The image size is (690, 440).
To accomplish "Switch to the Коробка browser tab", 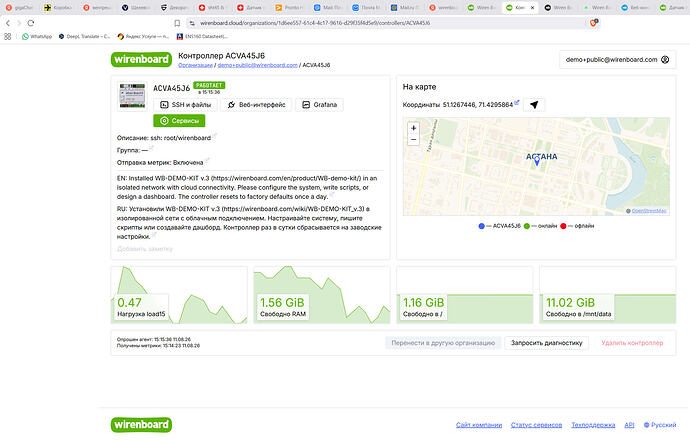I will (58, 7).
